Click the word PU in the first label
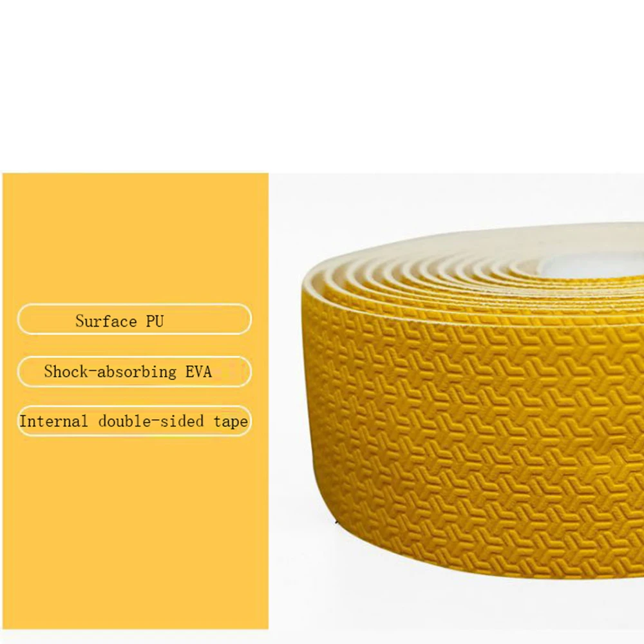Viewport: 644px width, 644px height. coord(155,321)
